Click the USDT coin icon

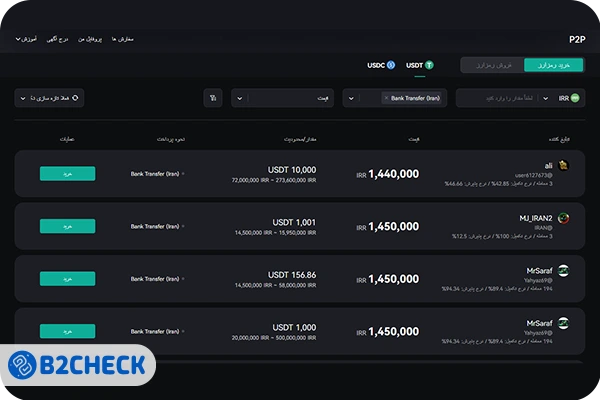coord(429,65)
